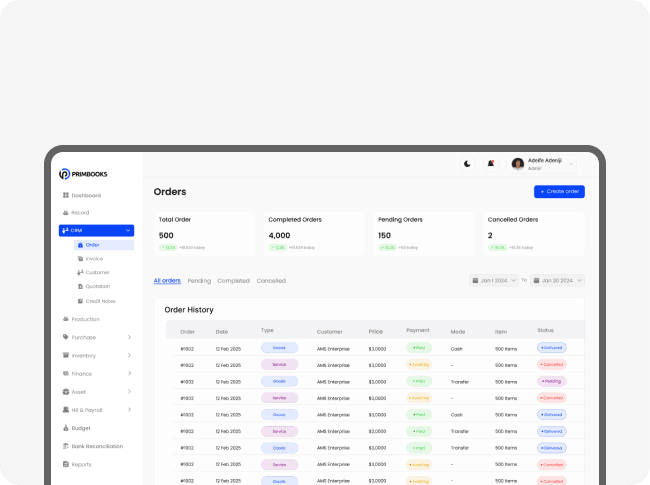Click Inventory cart icon
Viewport: 650px width, 485px height.
click(x=65, y=355)
